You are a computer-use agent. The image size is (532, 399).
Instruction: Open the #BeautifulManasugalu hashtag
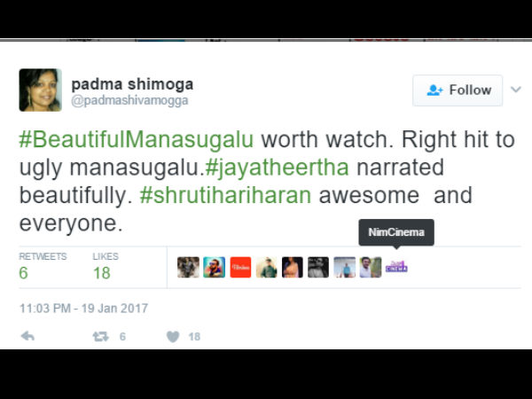(136, 139)
